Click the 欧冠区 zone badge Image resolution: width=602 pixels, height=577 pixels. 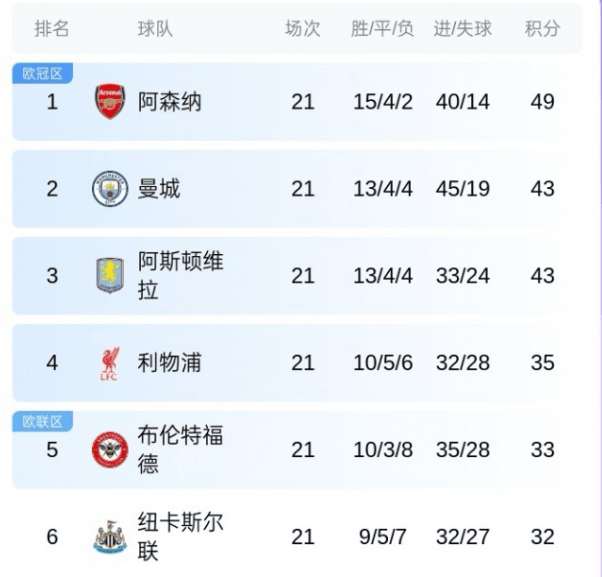click(42, 73)
